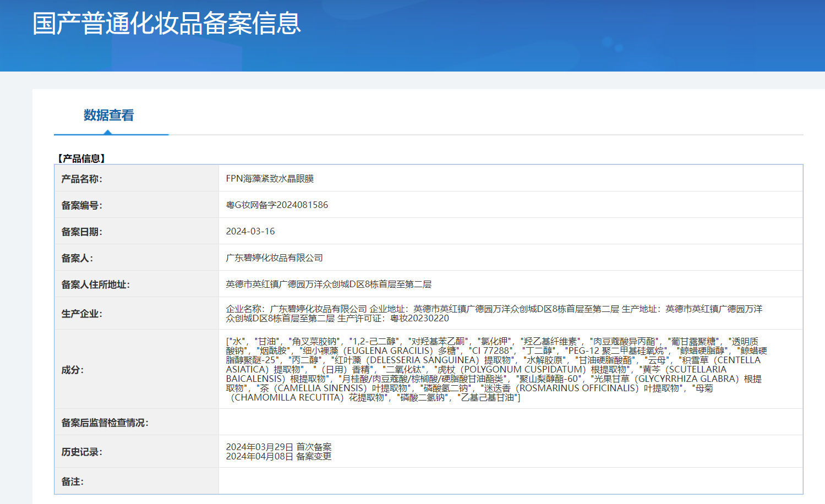Click the 生产企业 row label
The height and width of the screenshot is (504, 825).
click(x=81, y=314)
